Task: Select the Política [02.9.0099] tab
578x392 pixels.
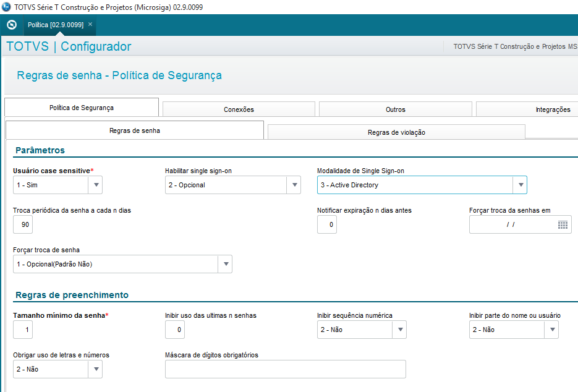Action: pos(56,25)
